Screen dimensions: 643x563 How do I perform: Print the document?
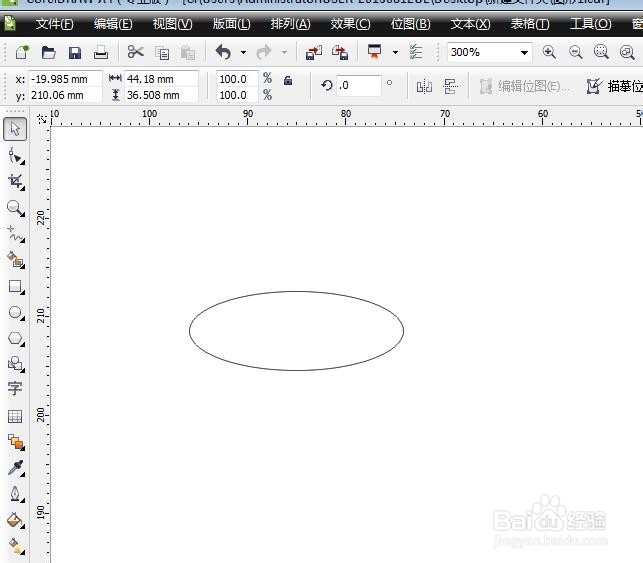click(x=101, y=52)
